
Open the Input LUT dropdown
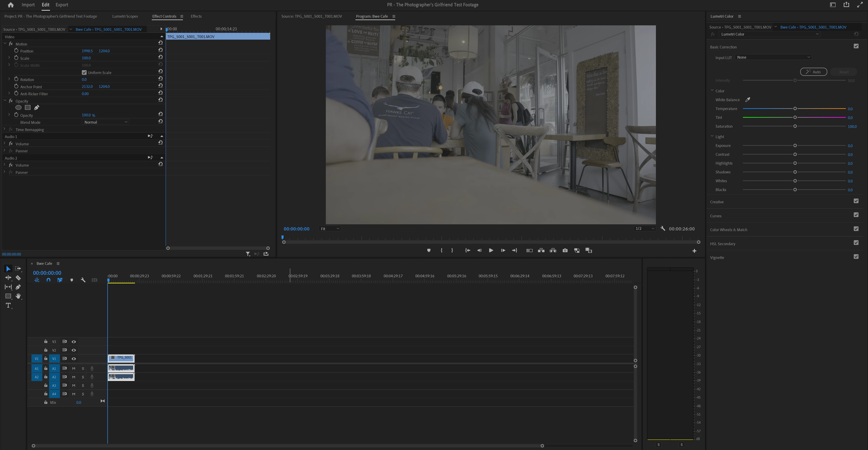click(x=773, y=57)
